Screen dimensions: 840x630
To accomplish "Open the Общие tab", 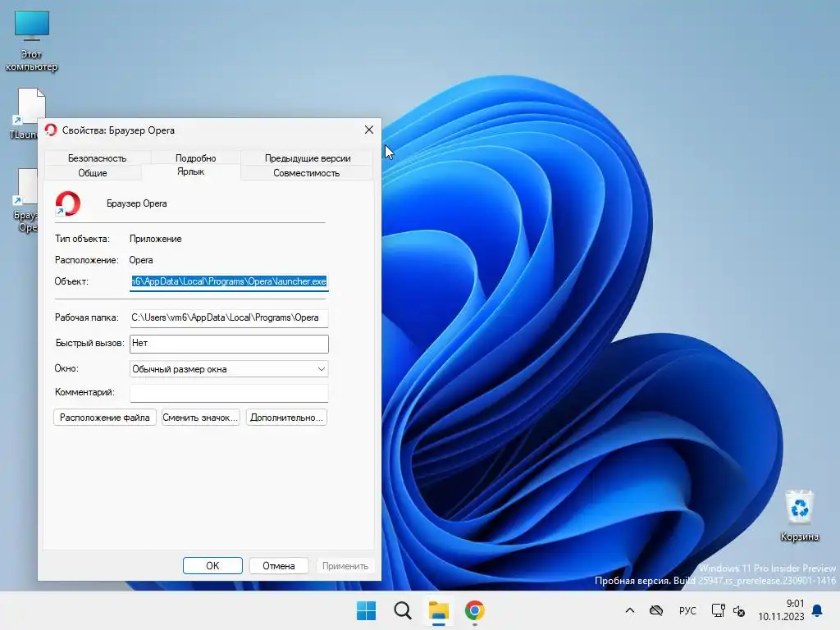I will point(93,173).
